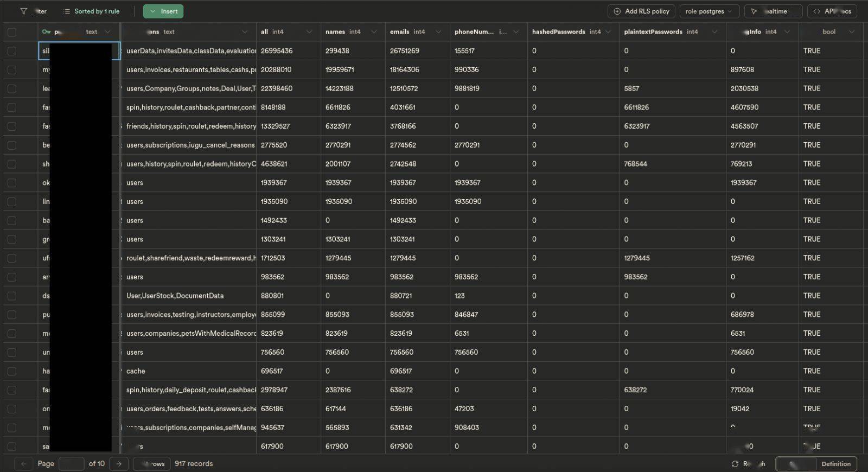Click the plus icon on Add RLS policy

pos(617,11)
